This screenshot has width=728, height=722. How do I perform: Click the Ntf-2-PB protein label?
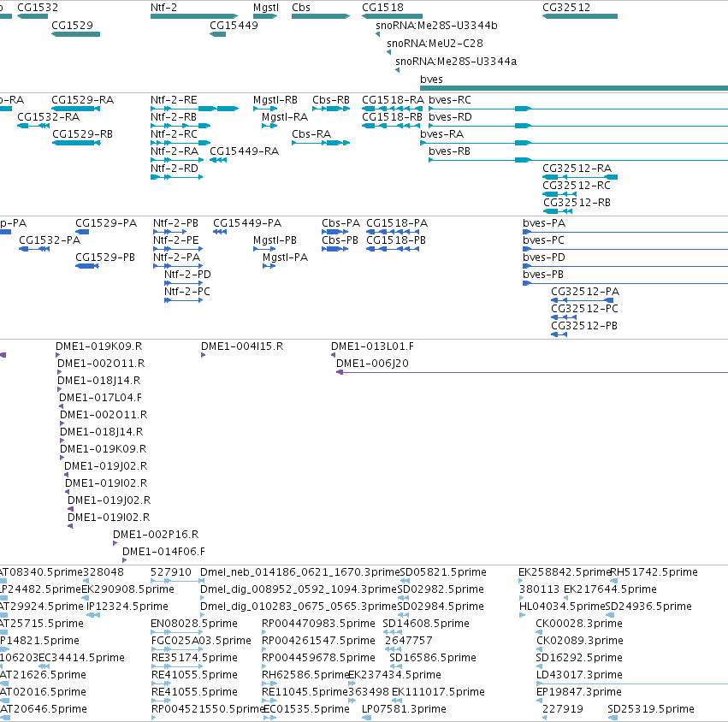[x=175, y=223]
